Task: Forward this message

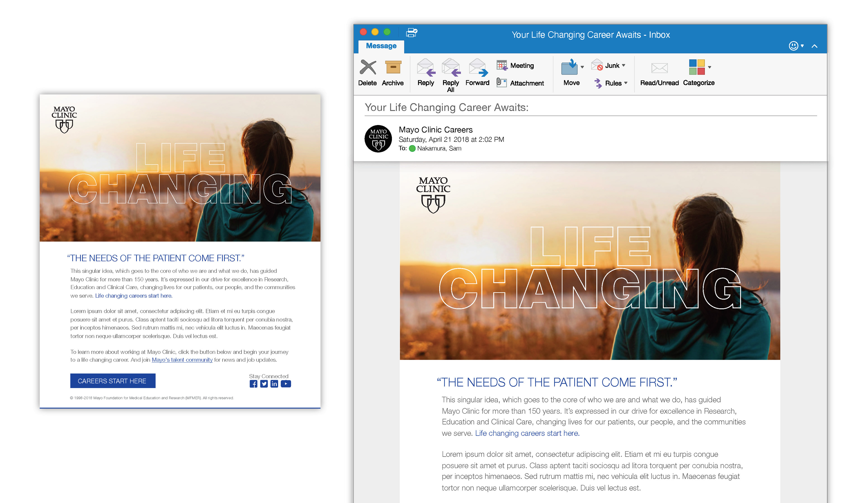Action: (x=478, y=68)
